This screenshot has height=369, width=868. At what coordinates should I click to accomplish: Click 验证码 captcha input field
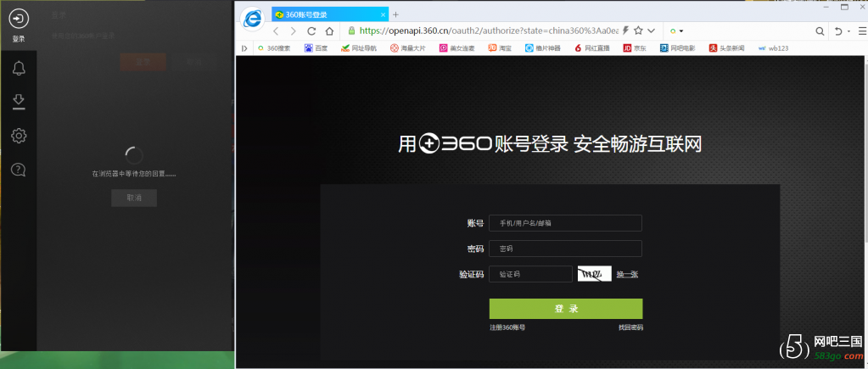pos(530,274)
